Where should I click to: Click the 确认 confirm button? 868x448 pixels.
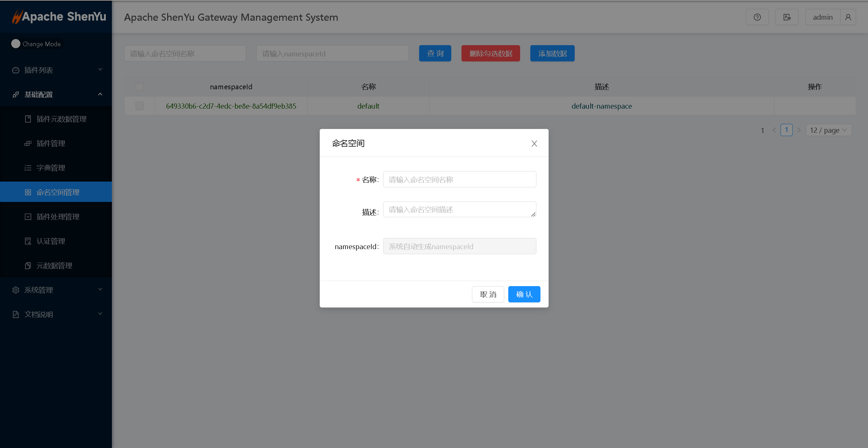click(524, 294)
